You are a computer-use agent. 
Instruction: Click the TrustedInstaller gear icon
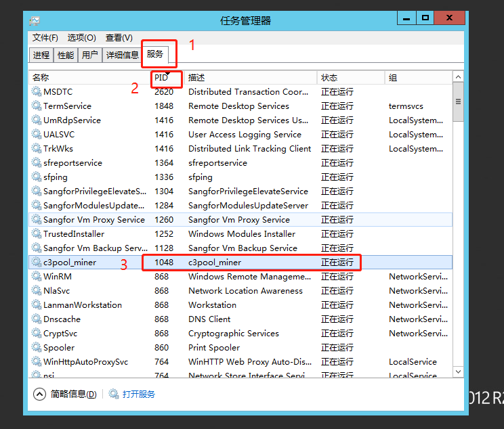point(37,233)
